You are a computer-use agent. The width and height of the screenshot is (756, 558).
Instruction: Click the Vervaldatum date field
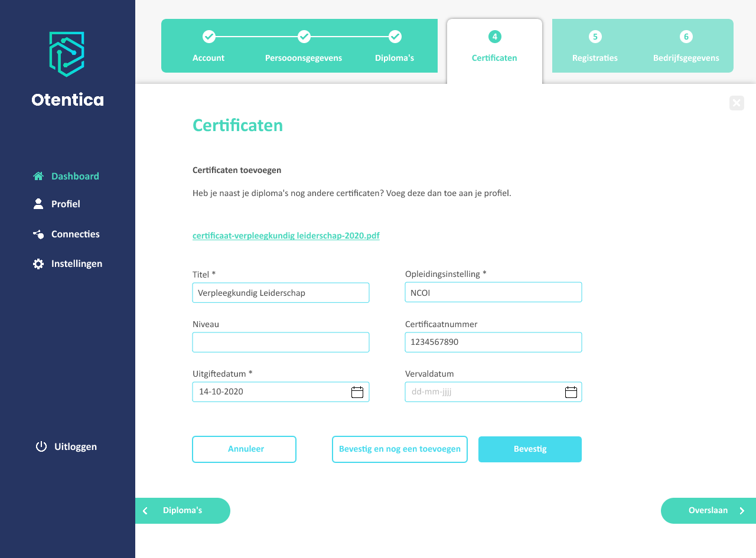coord(493,392)
